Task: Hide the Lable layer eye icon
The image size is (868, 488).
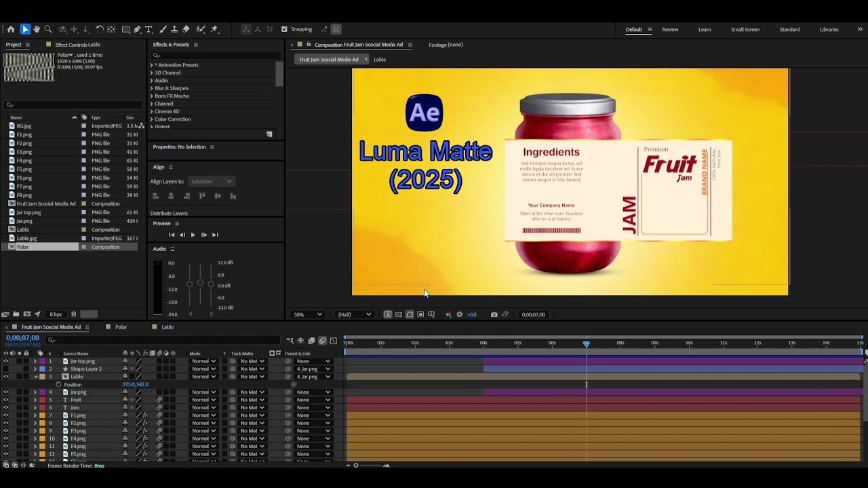Action: tap(5, 377)
